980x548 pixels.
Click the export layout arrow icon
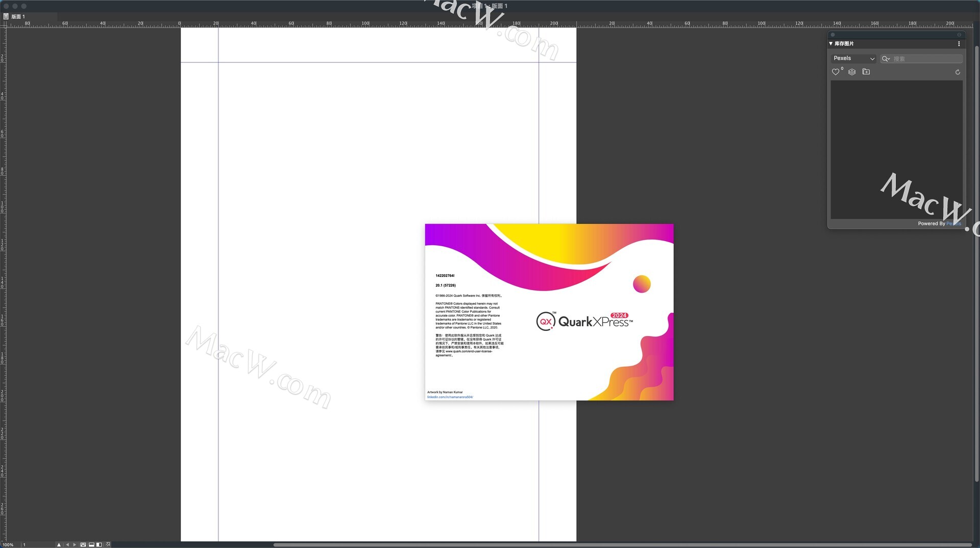point(108,544)
